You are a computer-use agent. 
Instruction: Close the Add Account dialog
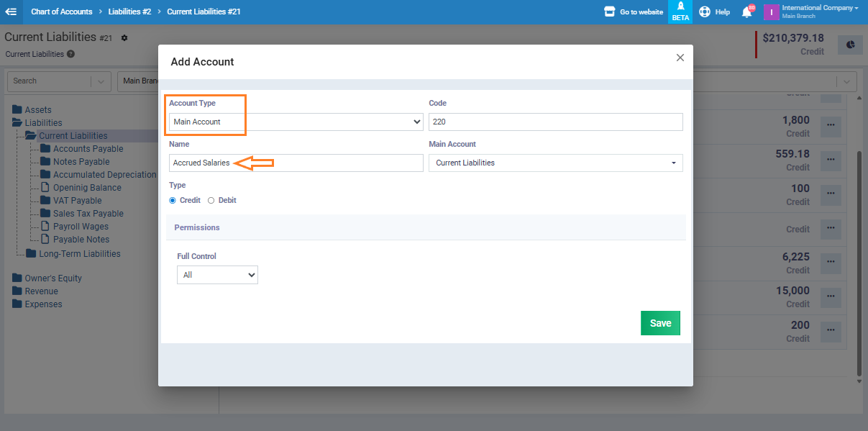pos(680,58)
